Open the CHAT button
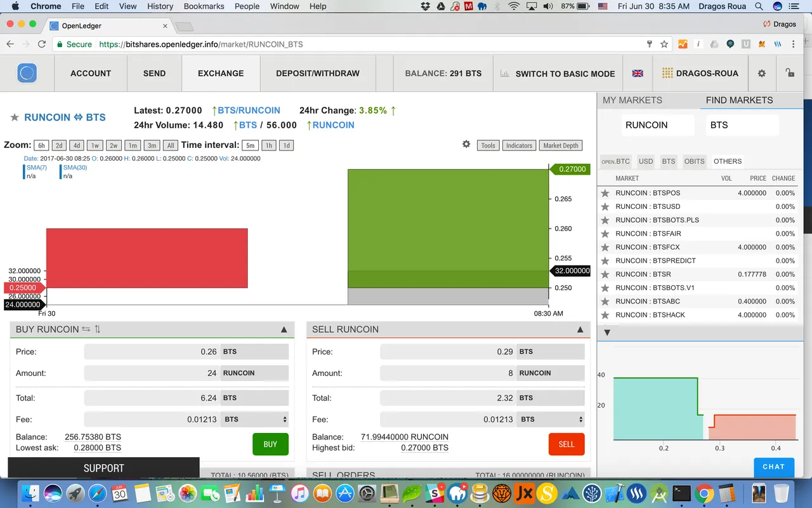The height and width of the screenshot is (508, 812). point(774,467)
